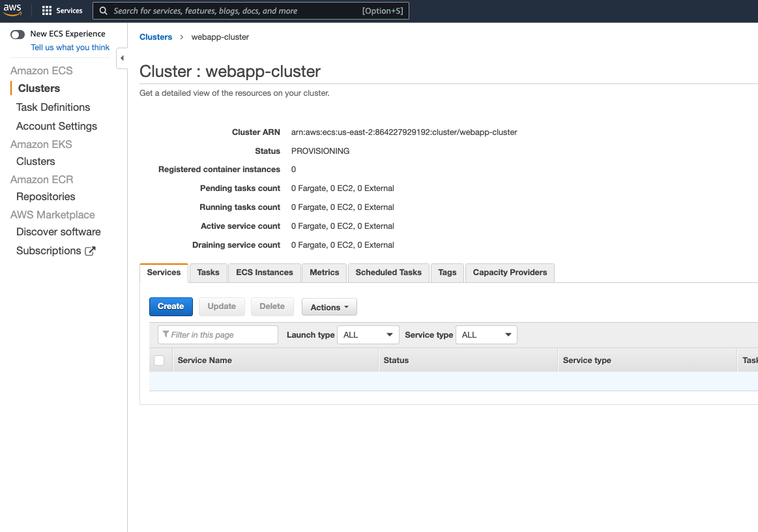Click the Tell us what you think link
The image size is (758, 532).
[x=70, y=47]
